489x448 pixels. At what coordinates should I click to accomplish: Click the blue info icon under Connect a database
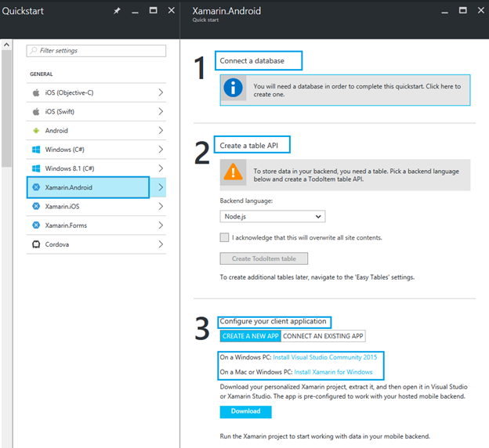(234, 89)
